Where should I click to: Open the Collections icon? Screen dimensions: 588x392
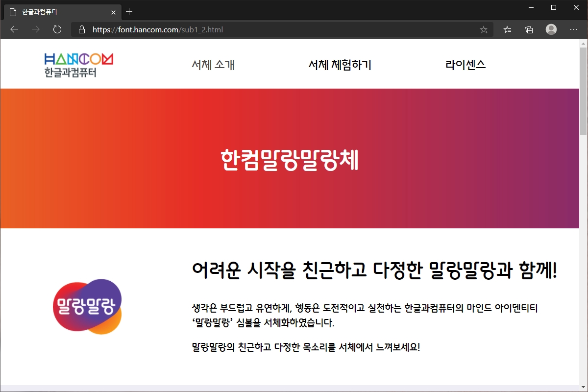click(x=529, y=30)
